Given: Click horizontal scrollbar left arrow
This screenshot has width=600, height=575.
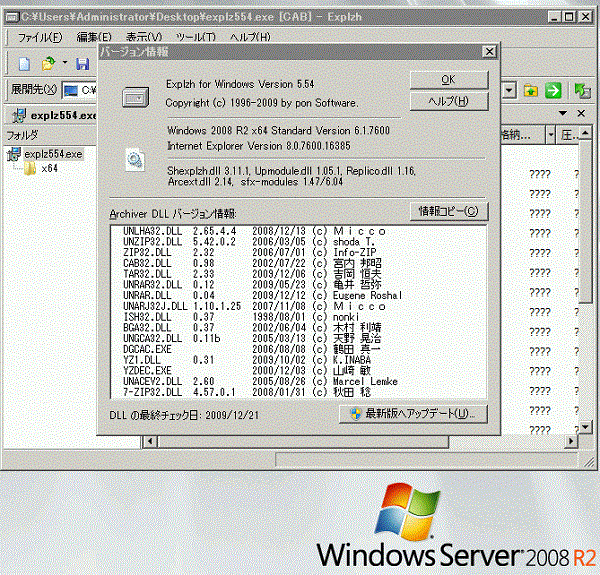Looking at the screenshot, I should 150,441.
